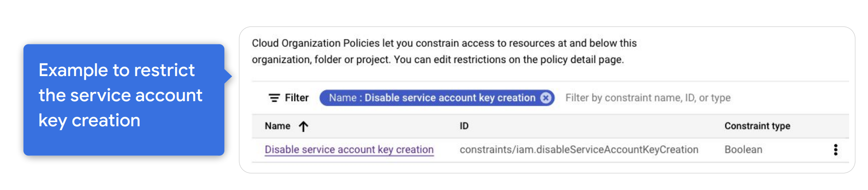Sort by the Name column header
This screenshot has width=868, height=190.
278,126
